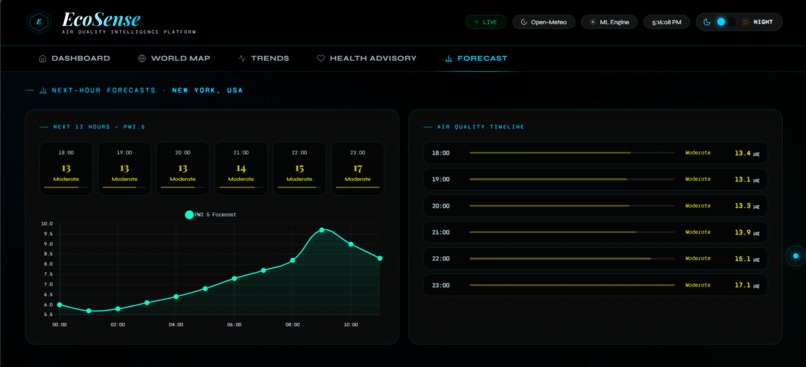Click the Trends pulse icon

coord(242,59)
